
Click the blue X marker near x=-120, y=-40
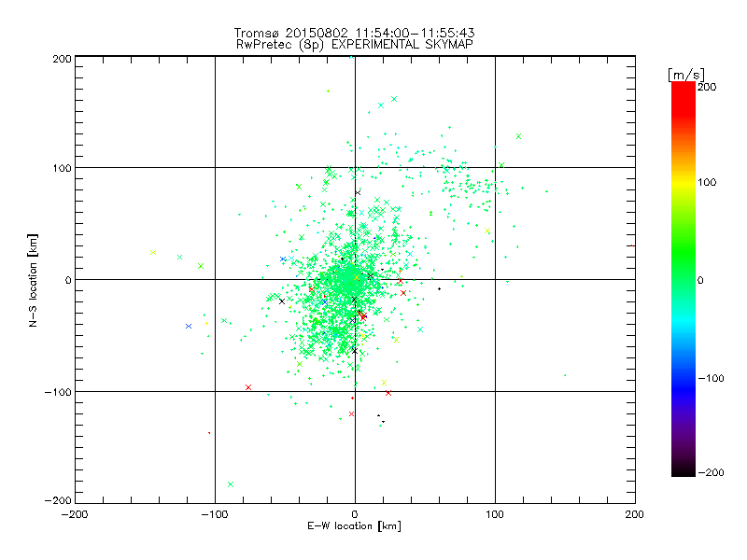pyautogui.click(x=189, y=326)
